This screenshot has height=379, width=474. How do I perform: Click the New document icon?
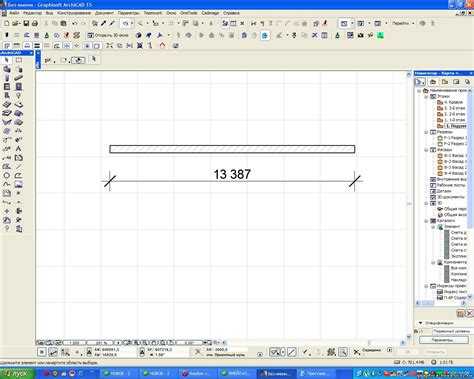(x=6, y=24)
